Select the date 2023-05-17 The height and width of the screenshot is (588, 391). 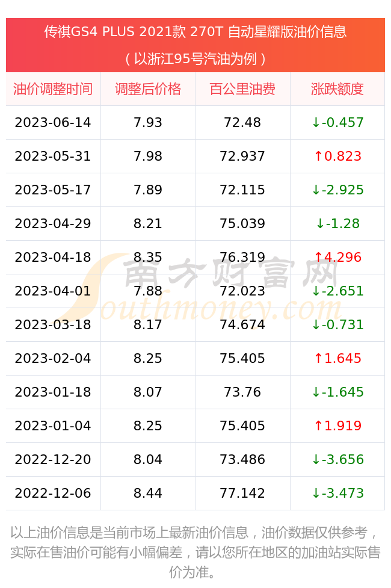[x=53, y=190]
